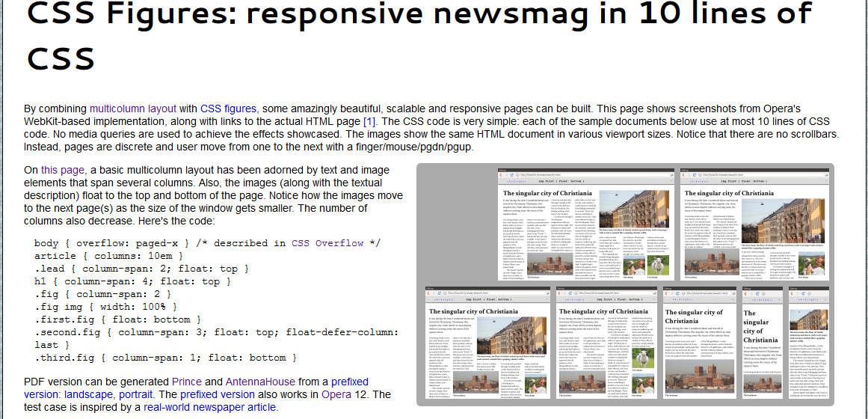Open real-world newspaper article link
Viewport: 868px width, 419px height.
click(209, 407)
